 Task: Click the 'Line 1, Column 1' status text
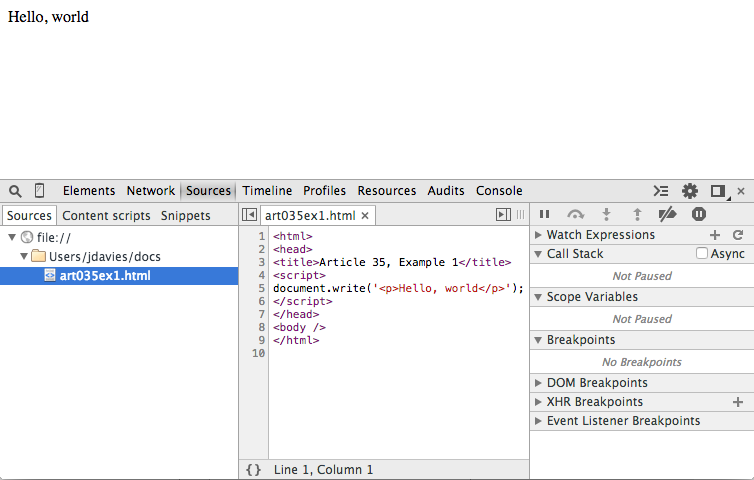pos(323,469)
